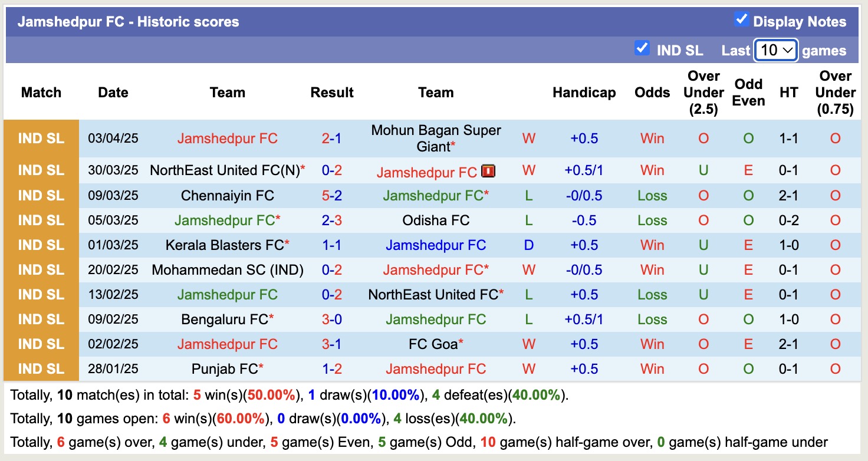Click the Over Under (2.5) column header
Image resolution: width=868 pixels, height=461 pixels.
(x=703, y=93)
